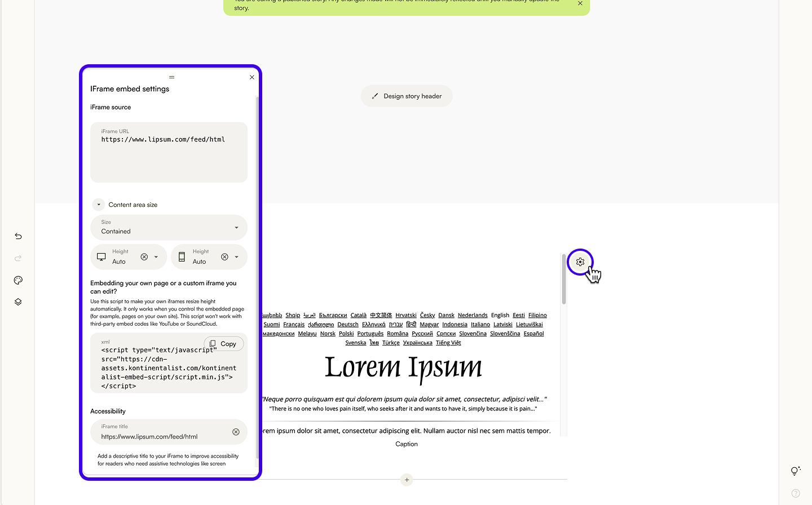Open the Polski language link
The height and width of the screenshot is (505, 812).
pyautogui.click(x=346, y=334)
